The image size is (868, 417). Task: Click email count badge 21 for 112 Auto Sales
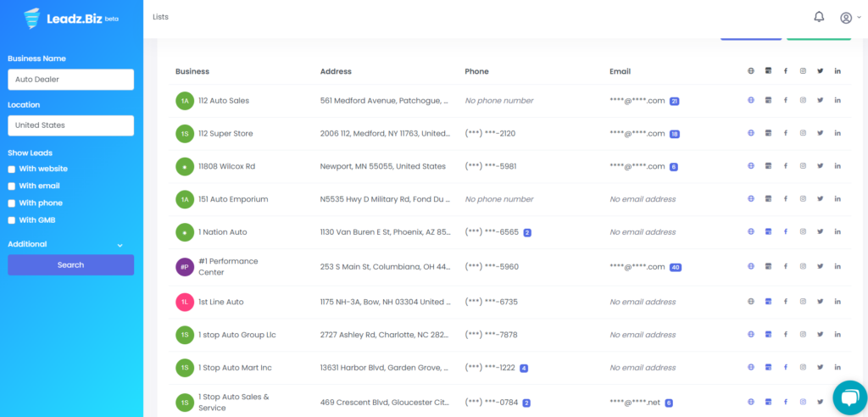[674, 102]
